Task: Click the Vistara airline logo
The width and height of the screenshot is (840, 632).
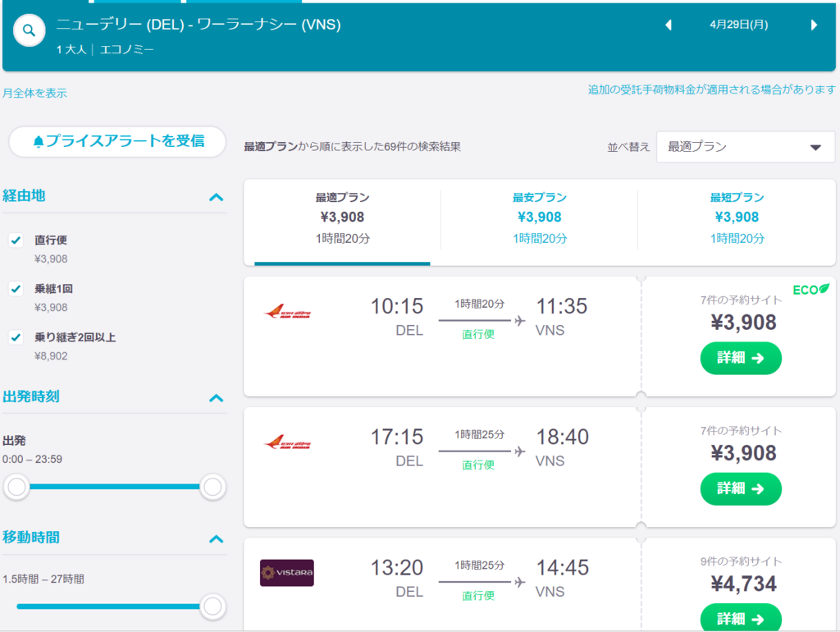Action: click(x=288, y=573)
